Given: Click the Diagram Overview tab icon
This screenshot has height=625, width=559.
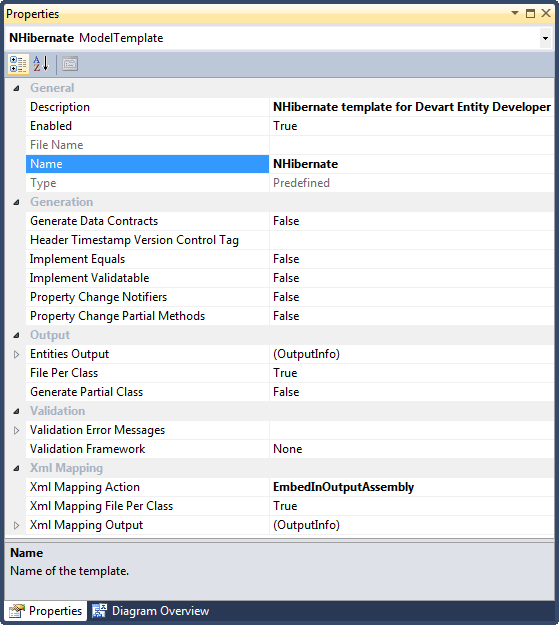Looking at the screenshot, I should pos(99,611).
